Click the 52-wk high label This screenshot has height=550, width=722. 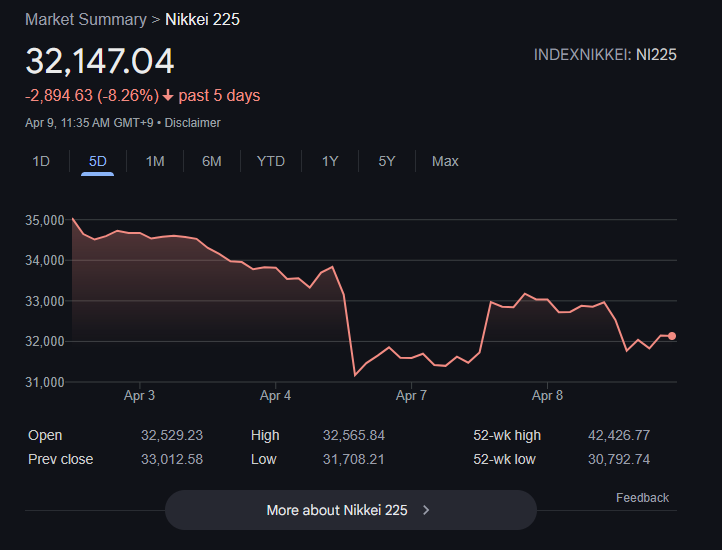(507, 435)
